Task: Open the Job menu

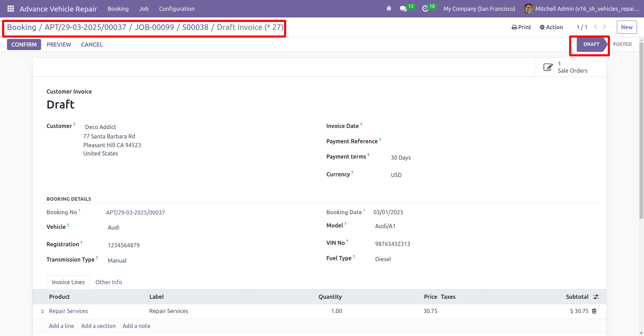Action: (x=144, y=9)
